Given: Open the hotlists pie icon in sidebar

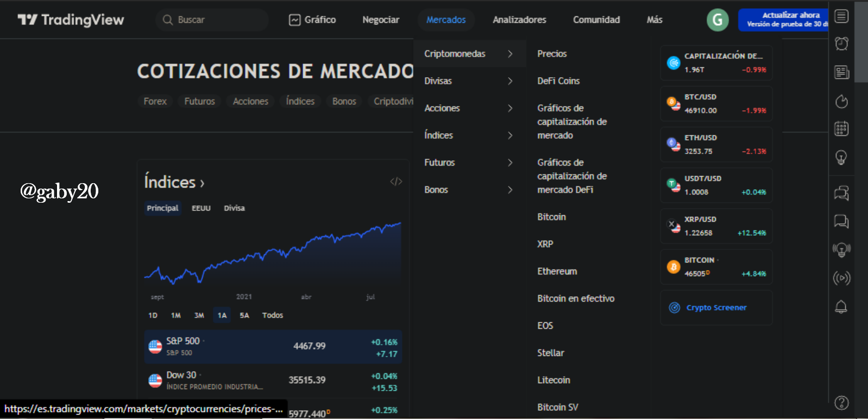Looking at the screenshot, I should (x=841, y=101).
